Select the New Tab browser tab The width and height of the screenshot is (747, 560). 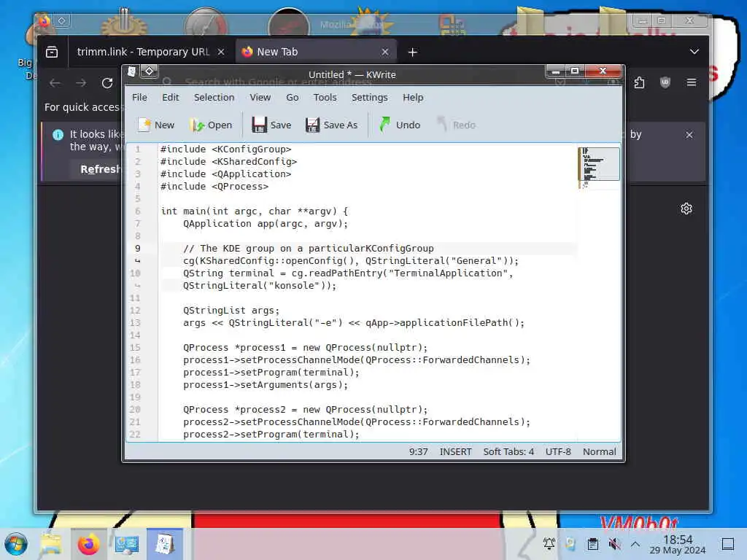315,52
